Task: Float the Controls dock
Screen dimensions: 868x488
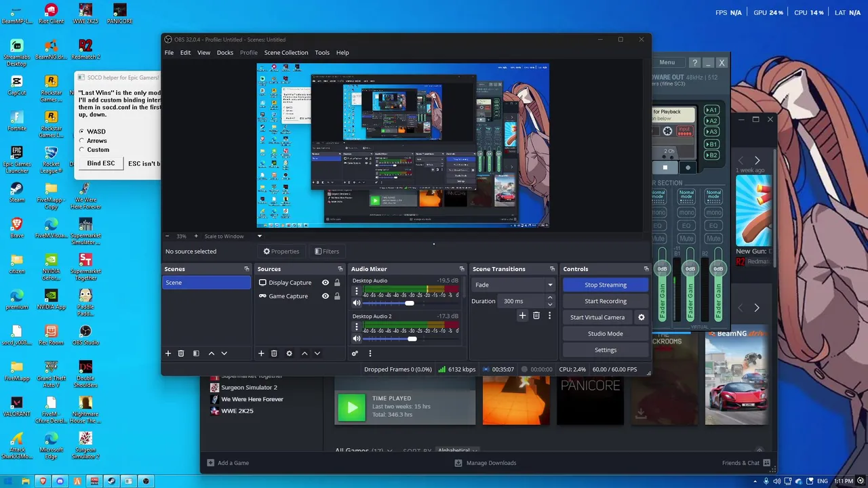Action: (646, 269)
